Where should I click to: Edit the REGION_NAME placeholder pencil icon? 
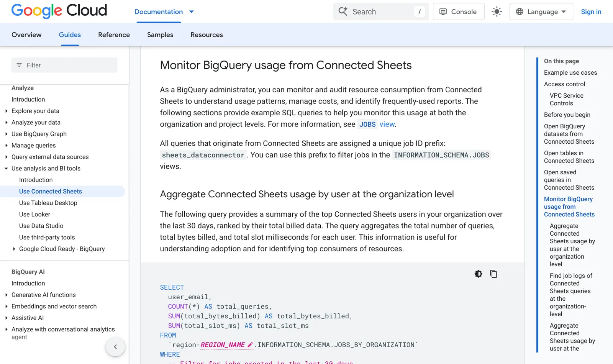[x=250, y=345]
